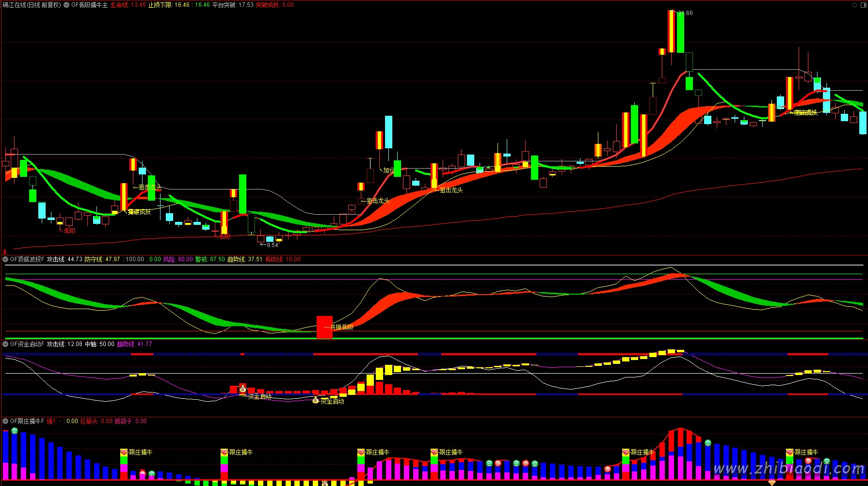Click the diamond icon at top right
Screen dimensions: 868x486
[x=855, y=5]
